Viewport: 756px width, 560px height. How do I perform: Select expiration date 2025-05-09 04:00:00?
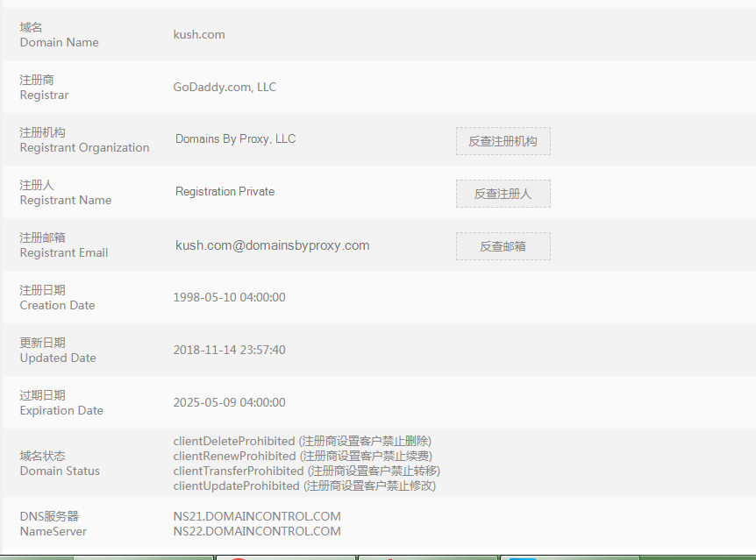coord(230,402)
